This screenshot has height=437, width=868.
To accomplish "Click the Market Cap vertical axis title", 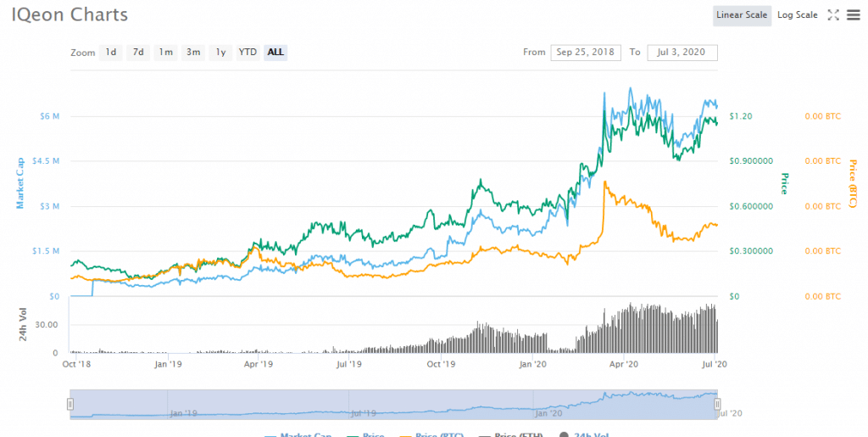I will click(x=20, y=182).
